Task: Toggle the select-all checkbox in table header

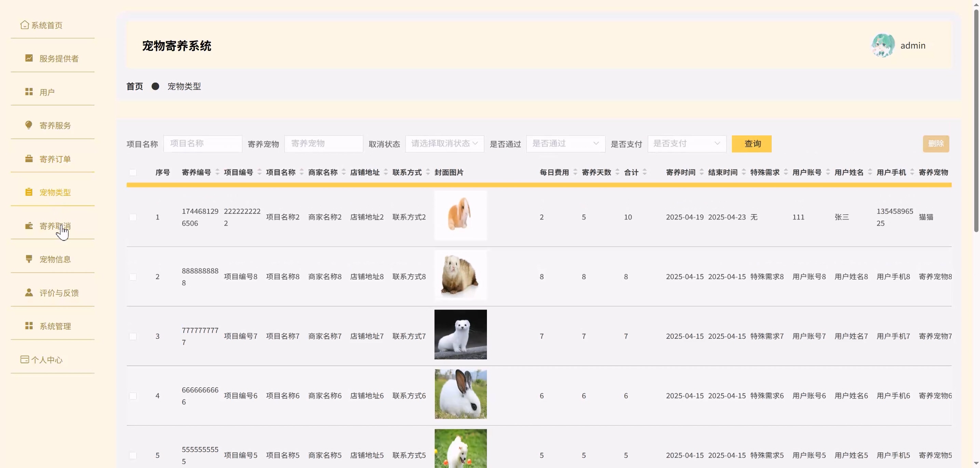Action: click(133, 173)
